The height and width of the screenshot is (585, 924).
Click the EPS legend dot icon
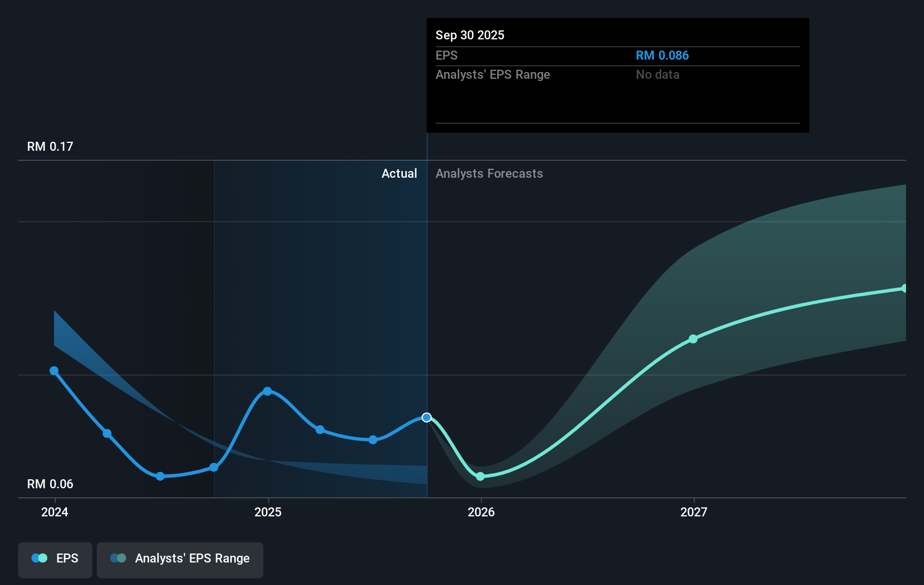tap(39, 557)
